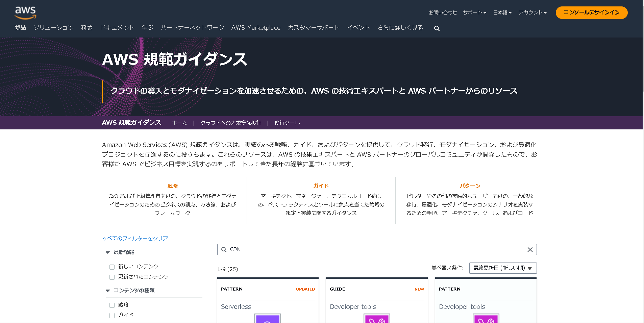Open the 料金 menu
644x323 pixels.
87,28
